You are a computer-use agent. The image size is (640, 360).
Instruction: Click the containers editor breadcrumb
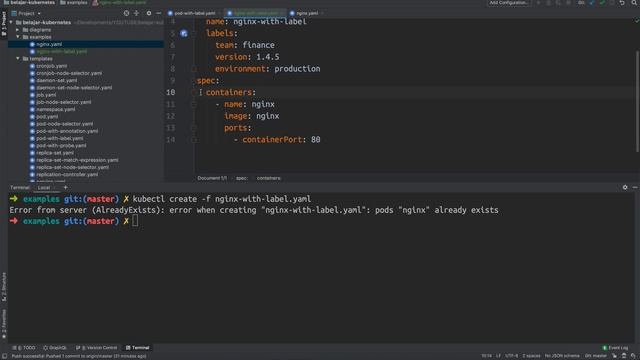point(269,178)
